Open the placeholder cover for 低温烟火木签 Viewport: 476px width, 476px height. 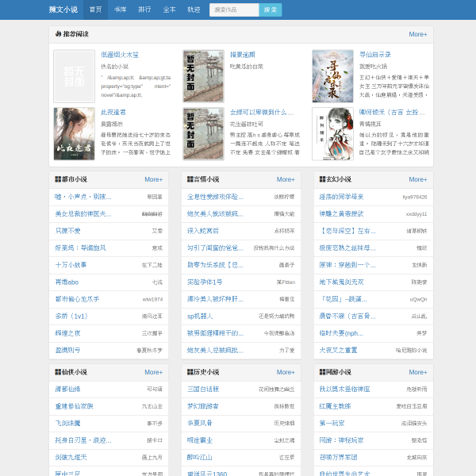pos(75,76)
